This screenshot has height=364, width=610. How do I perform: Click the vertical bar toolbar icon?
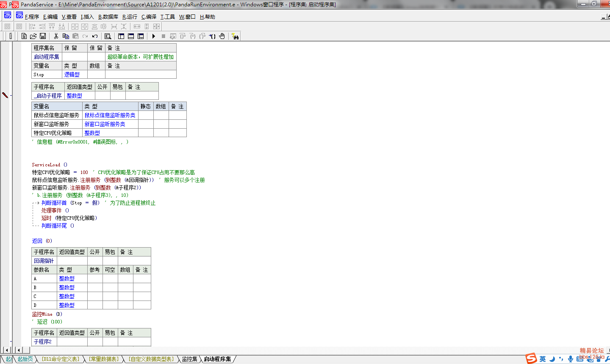coord(11,36)
